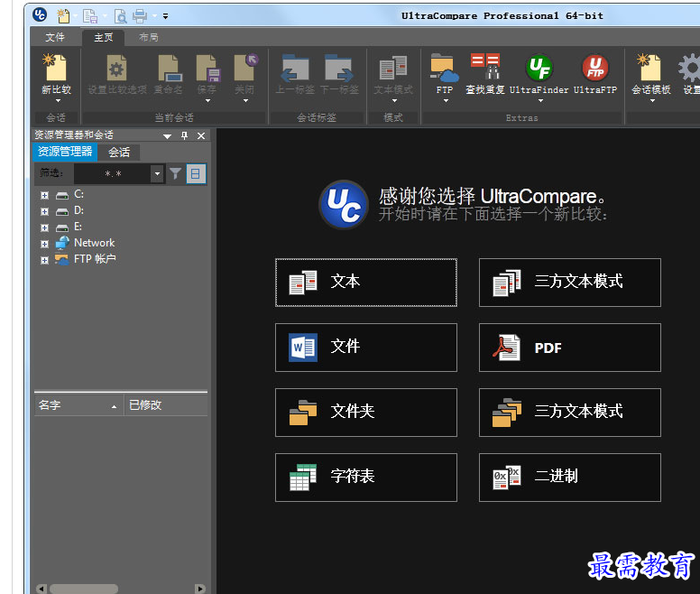Toggle the explorer layout view button
700x594 pixels.
pyautogui.click(x=196, y=173)
